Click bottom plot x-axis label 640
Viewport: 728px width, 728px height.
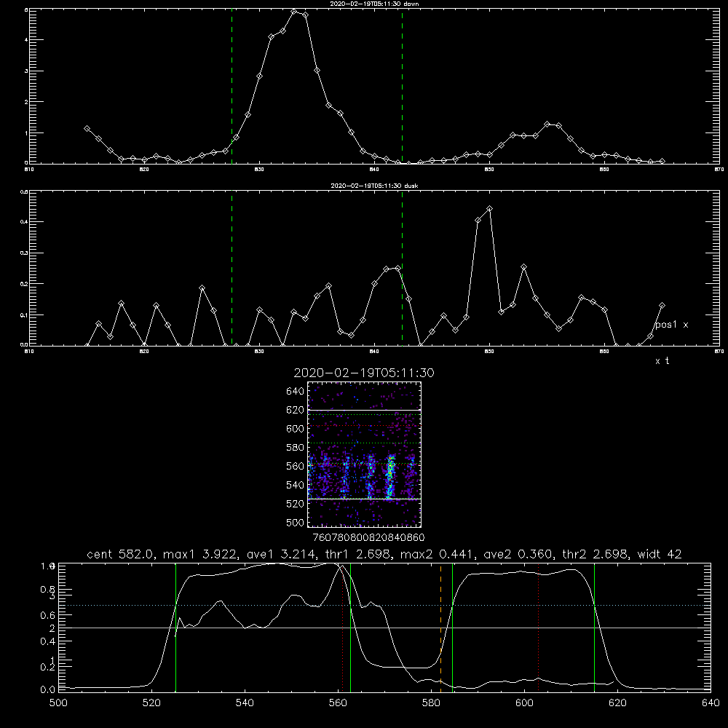pyautogui.click(x=711, y=703)
